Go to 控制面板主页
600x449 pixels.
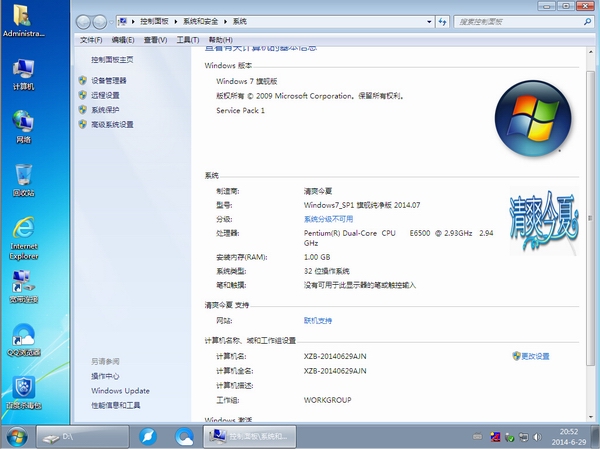[112, 60]
